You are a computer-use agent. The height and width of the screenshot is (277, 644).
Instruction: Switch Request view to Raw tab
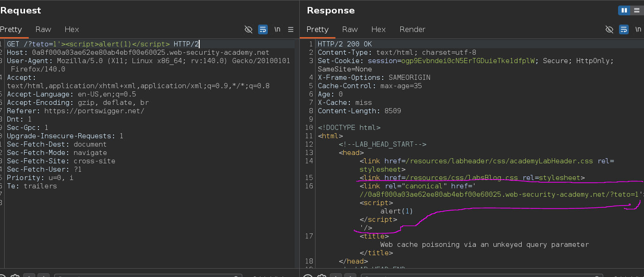tap(43, 29)
